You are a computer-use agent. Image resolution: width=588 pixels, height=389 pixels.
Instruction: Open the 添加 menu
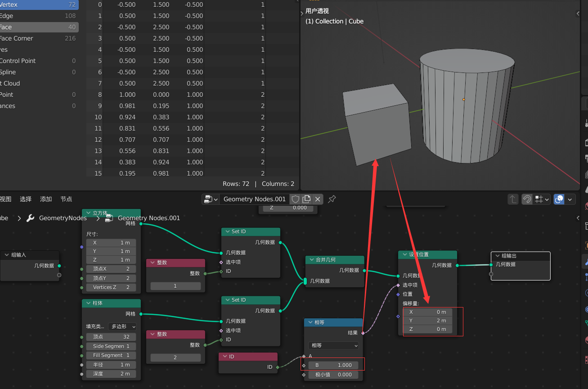click(x=46, y=199)
